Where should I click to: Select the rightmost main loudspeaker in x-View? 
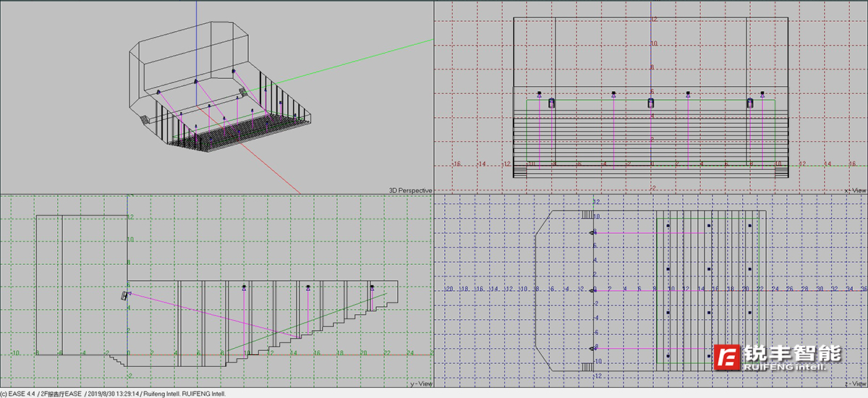pyautogui.click(x=750, y=103)
